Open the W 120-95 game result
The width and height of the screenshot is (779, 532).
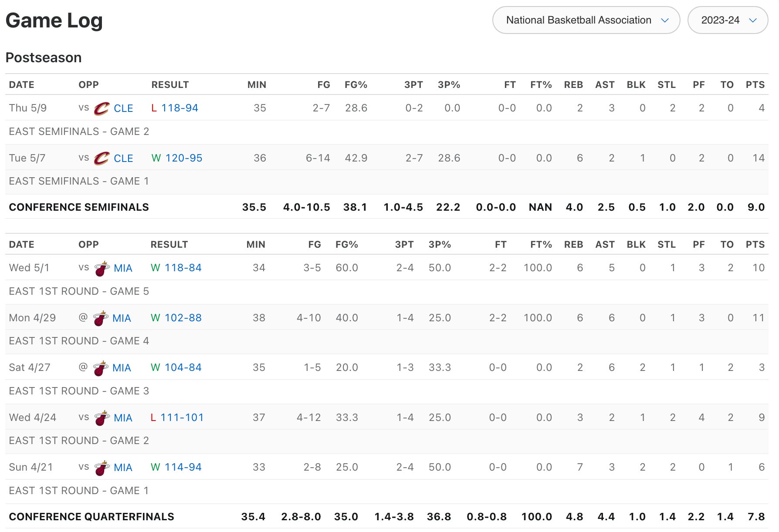(183, 158)
